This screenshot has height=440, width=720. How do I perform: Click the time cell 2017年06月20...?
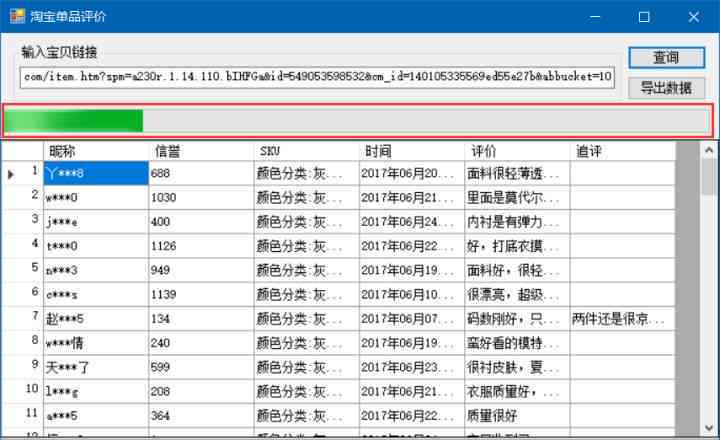tap(411, 174)
